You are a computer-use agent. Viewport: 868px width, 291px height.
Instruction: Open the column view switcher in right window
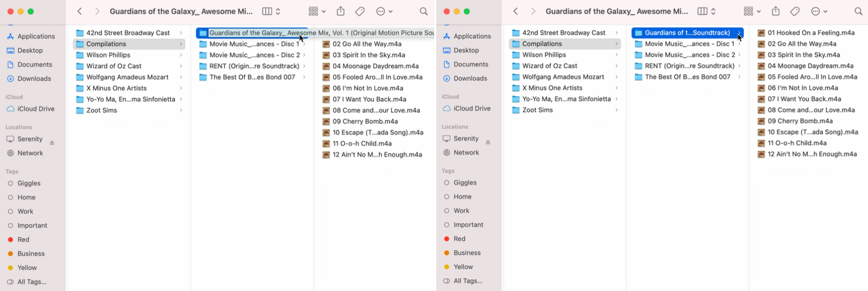pos(707,11)
